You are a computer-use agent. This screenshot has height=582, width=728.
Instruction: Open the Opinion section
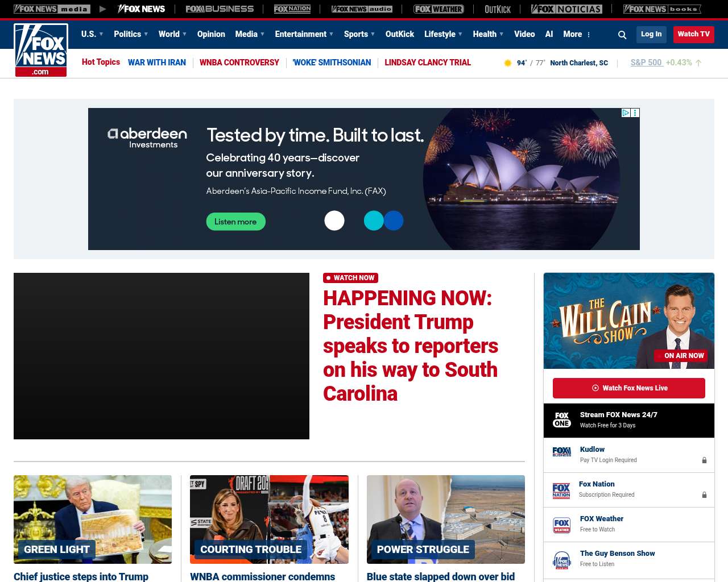211,34
